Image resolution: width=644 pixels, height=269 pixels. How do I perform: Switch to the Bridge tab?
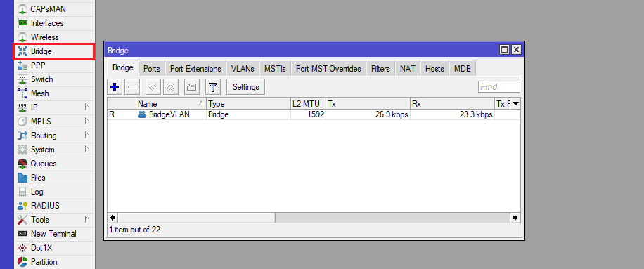tap(123, 67)
